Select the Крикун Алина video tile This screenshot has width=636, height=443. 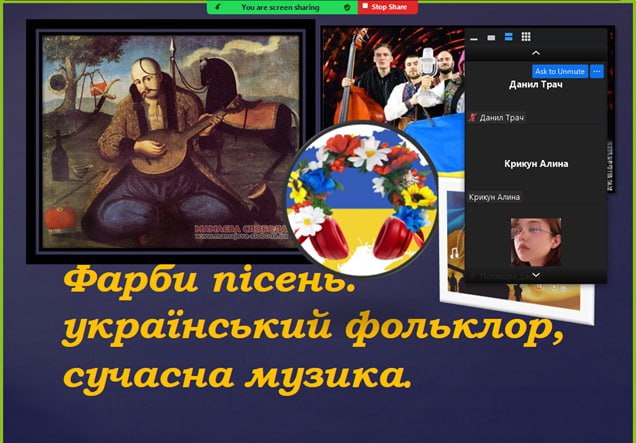536,164
